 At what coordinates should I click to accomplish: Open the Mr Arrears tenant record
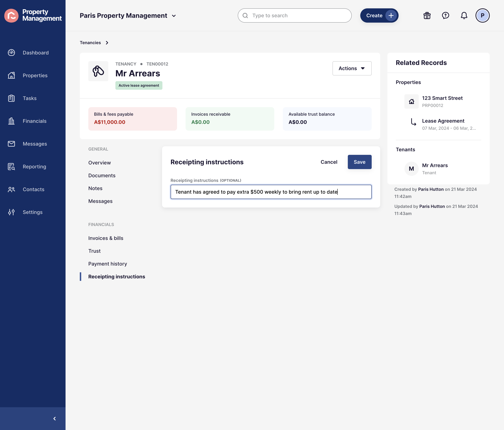tap(435, 165)
